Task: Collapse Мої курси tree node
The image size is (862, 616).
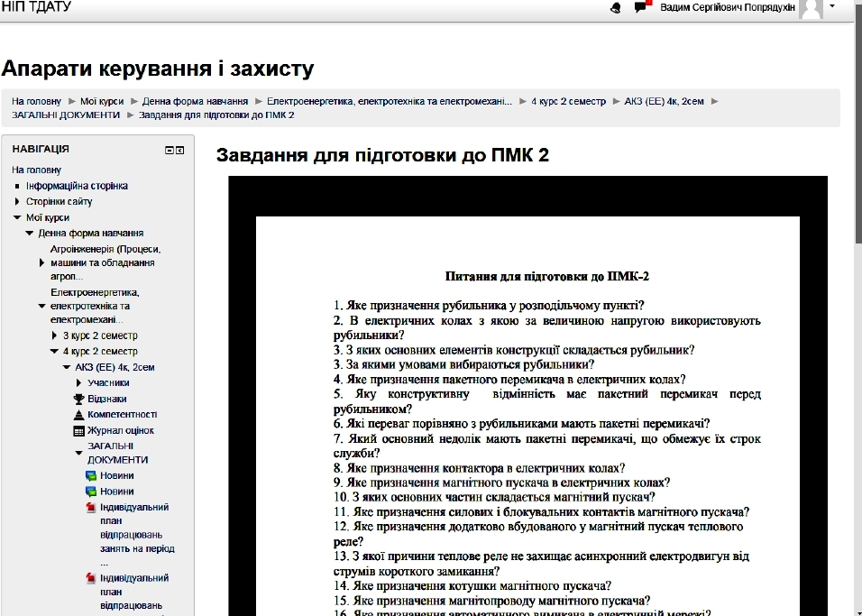Action: coord(17,217)
